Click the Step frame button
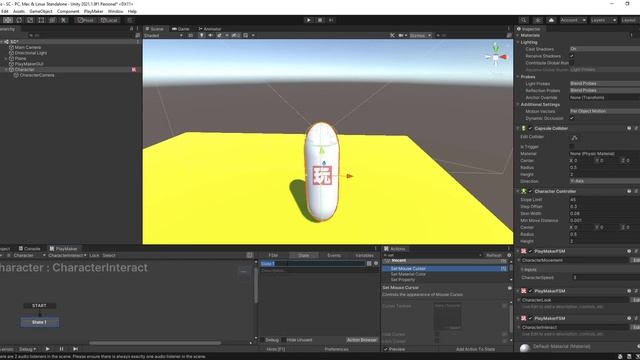The height and width of the screenshot is (360, 640). (331, 20)
